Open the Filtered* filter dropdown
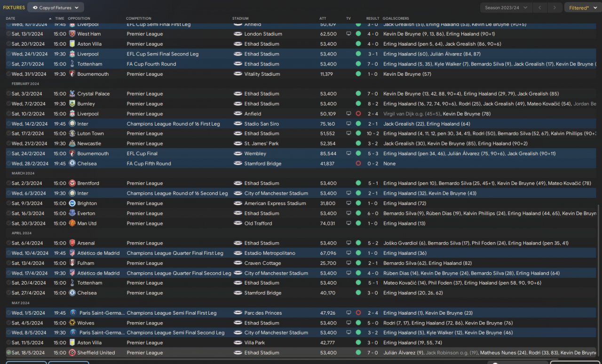 click(x=582, y=8)
